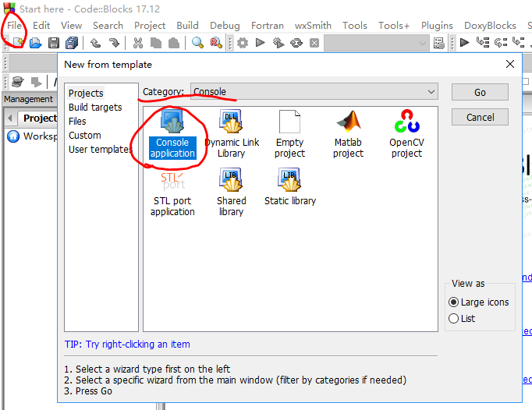Open the DoxyBlocks menu
The width and height of the screenshot is (532, 410).
(490, 26)
